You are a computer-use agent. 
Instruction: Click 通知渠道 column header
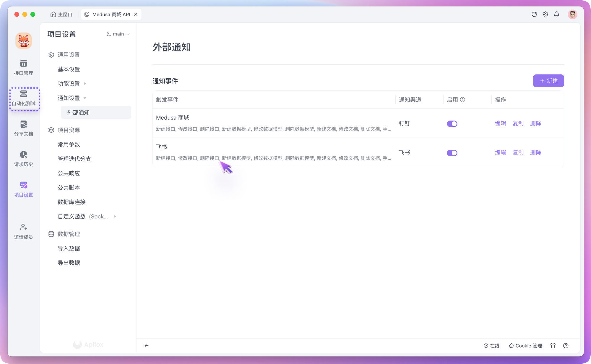coord(410,100)
